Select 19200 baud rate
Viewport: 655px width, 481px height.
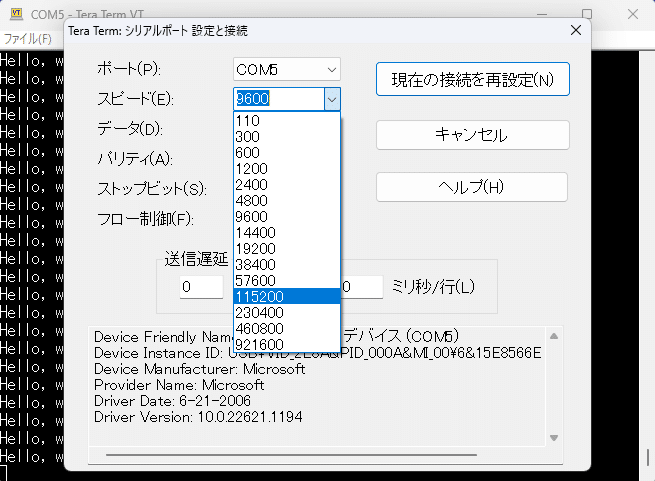point(287,249)
